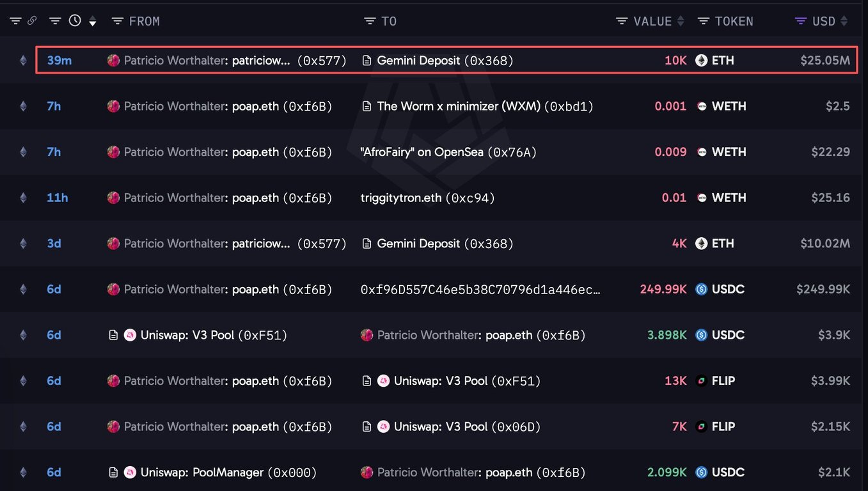Click the Ethereum chain icon in the 3d row
The image size is (868, 491).
[24, 244]
